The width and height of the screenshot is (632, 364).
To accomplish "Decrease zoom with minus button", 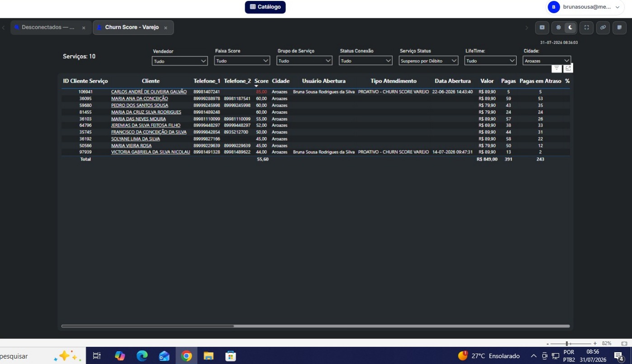I will pyautogui.click(x=547, y=344).
